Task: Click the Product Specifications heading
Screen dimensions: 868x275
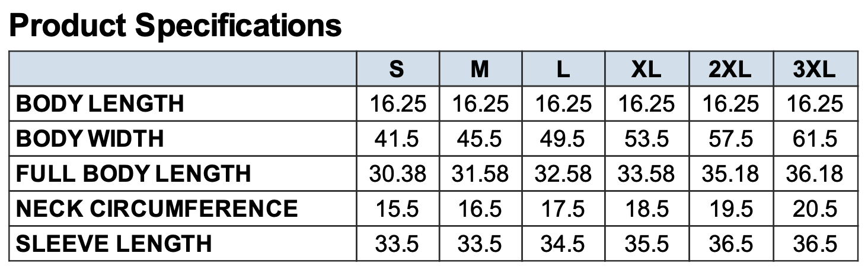Action: pyautogui.click(x=175, y=25)
